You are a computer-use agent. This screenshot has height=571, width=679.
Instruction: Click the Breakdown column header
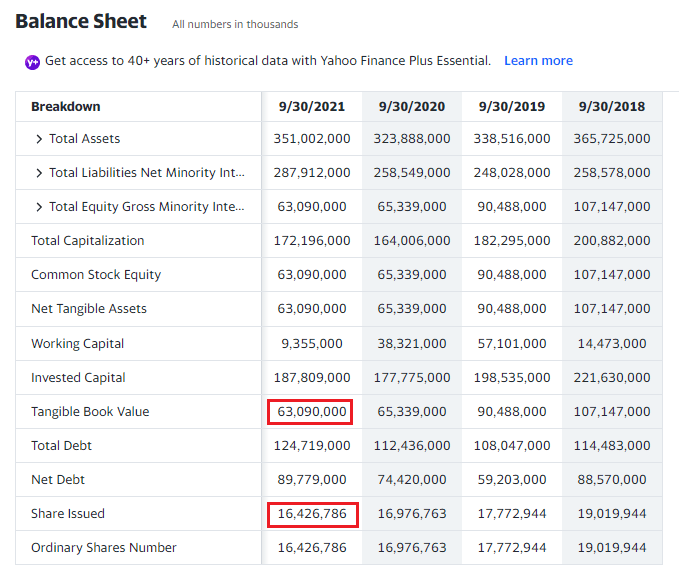(66, 106)
